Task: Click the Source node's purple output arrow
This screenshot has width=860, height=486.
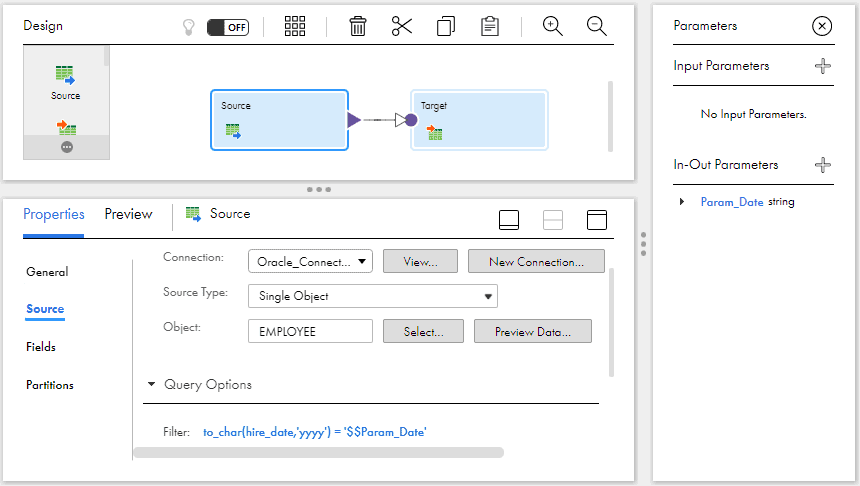Action: click(x=354, y=120)
